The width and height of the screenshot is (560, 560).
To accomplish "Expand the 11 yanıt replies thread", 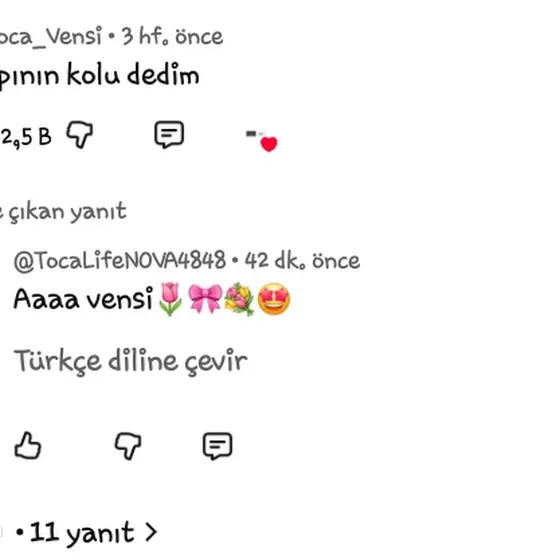I will click(x=86, y=532).
